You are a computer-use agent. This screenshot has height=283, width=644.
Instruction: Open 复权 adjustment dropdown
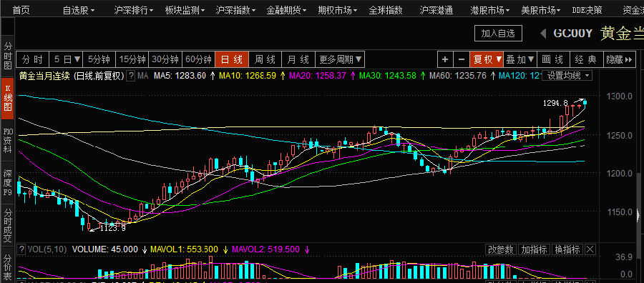[487, 59]
